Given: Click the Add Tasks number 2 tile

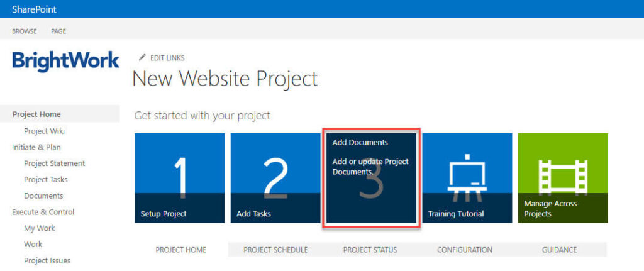Looking at the screenshot, I should tap(275, 178).
